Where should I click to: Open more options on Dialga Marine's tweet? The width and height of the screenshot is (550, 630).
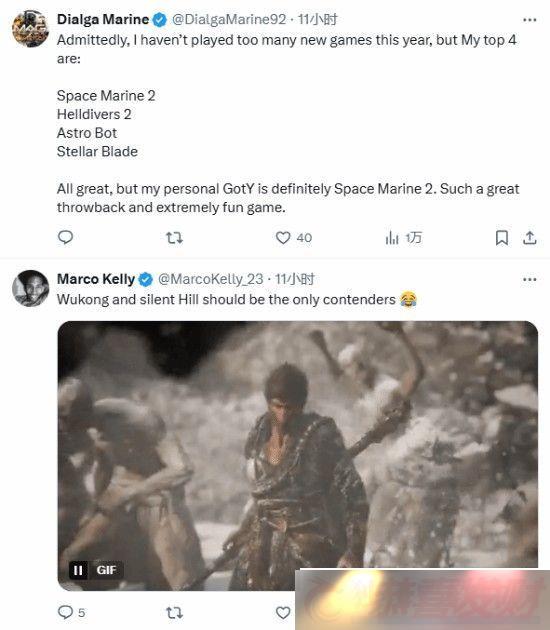click(x=530, y=20)
